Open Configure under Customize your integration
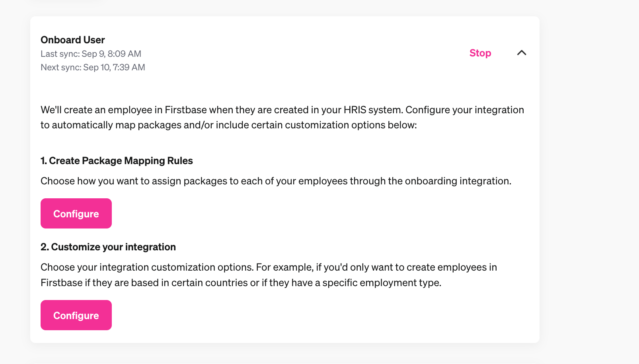Screen dimensions: 639x364 76,316
